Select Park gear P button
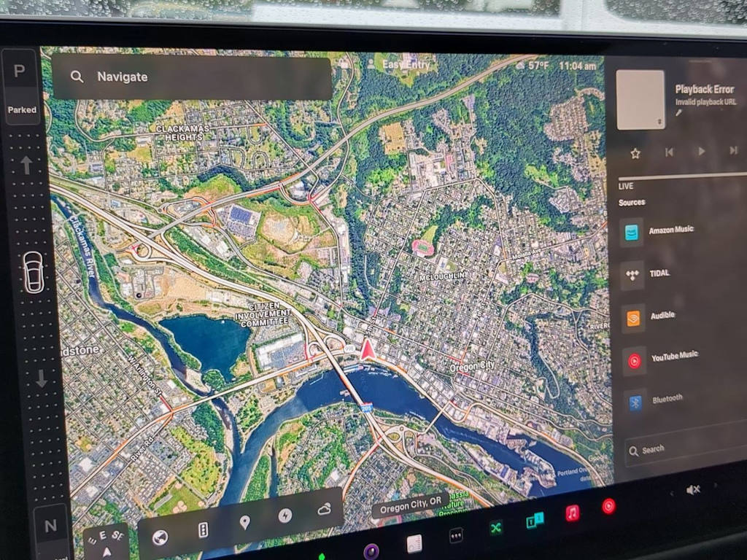The image size is (747, 560). pyautogui.click(x=20, y=71)
